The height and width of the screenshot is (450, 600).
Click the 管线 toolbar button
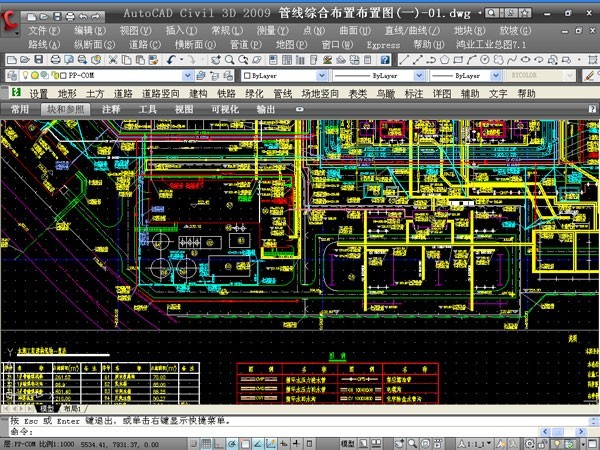pyautogui.click(x=283, y=93)
